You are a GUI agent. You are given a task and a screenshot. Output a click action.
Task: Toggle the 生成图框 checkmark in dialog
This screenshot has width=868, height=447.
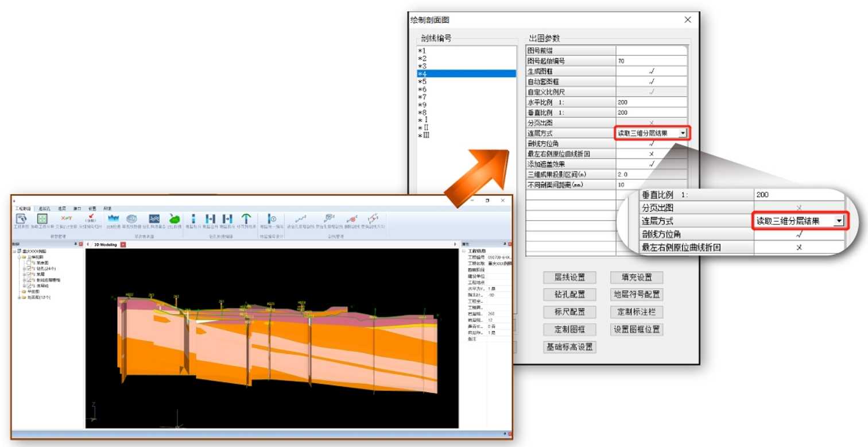[652, 71]
